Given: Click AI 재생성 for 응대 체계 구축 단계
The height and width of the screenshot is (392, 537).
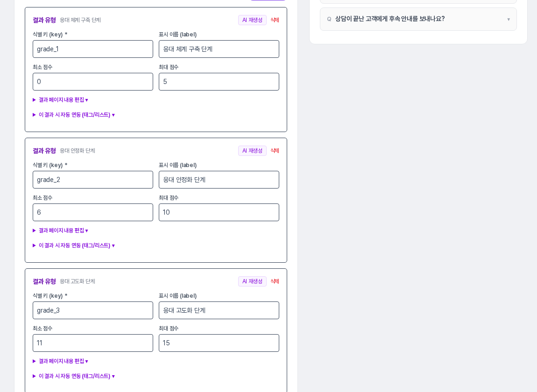Looking at the screenshot, I should (x=252, y=20).
